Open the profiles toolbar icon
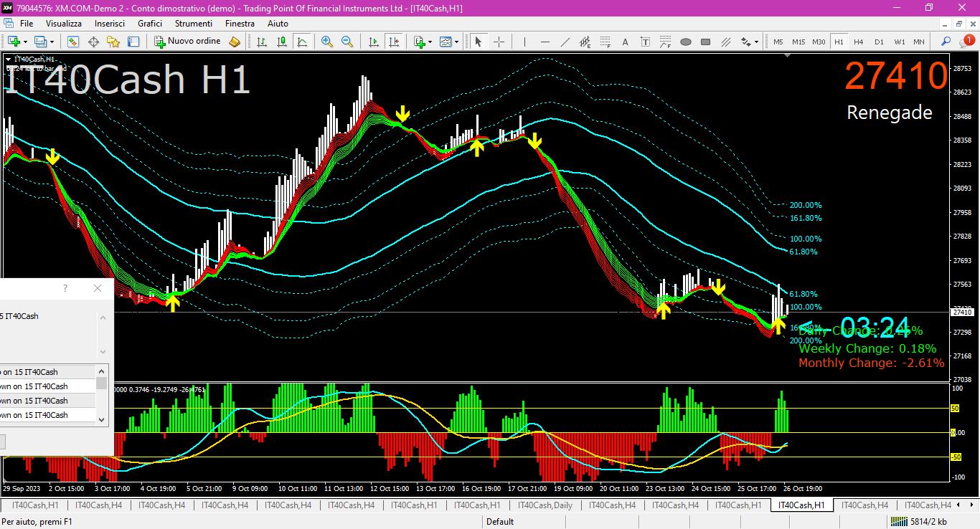The image size is (980, 529). [x=40, y=42]
